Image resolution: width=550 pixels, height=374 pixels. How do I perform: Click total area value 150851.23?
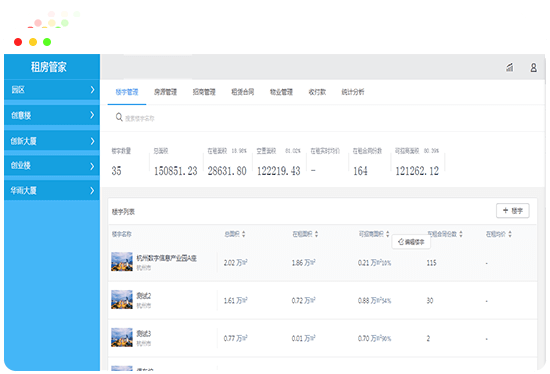coord(176,171)
